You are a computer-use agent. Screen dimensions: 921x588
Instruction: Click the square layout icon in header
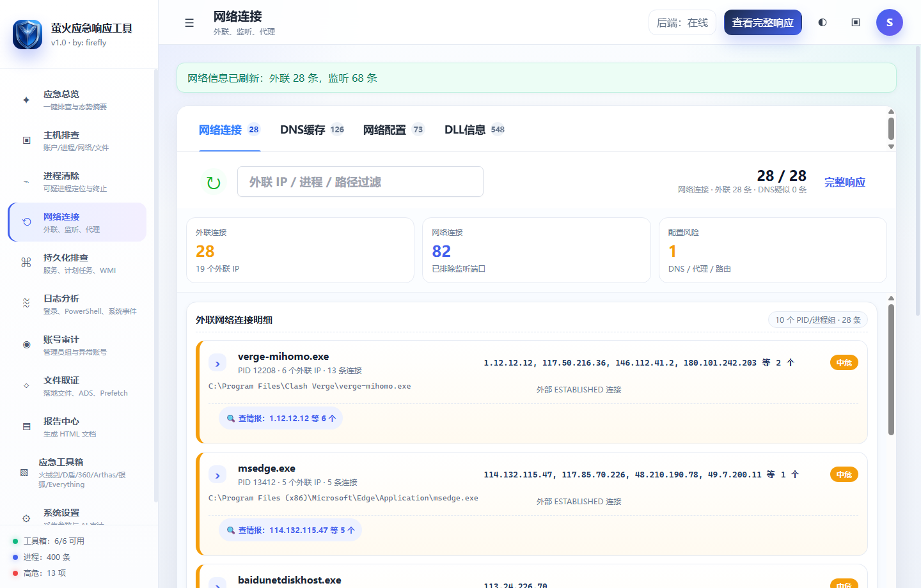[x=856, y=22]
